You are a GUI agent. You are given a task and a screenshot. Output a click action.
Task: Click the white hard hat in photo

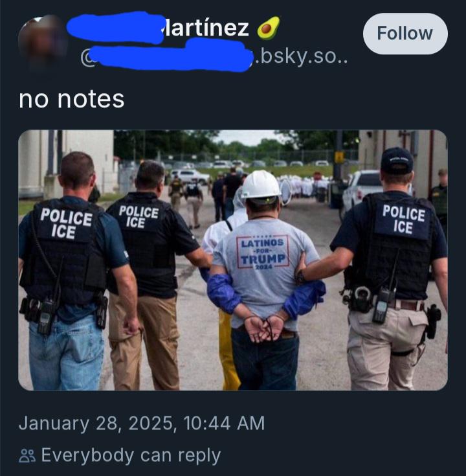[261, 185]
